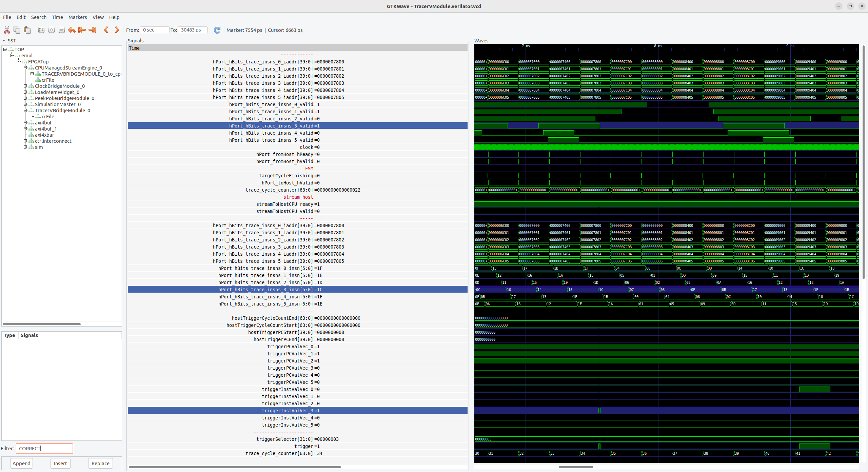Reload the waveform with the blue refresh icon
This screenshot has width=868, height=472.
click(x=217, y=30)
